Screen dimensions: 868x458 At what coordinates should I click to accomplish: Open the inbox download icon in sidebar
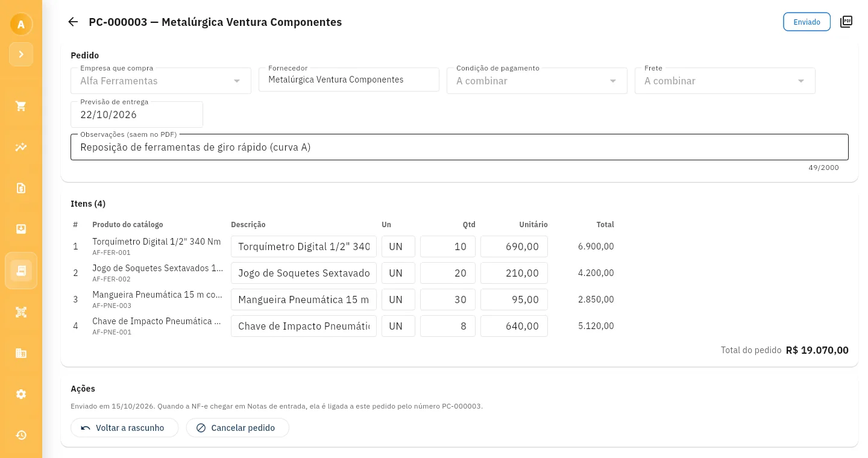point(21,229)
